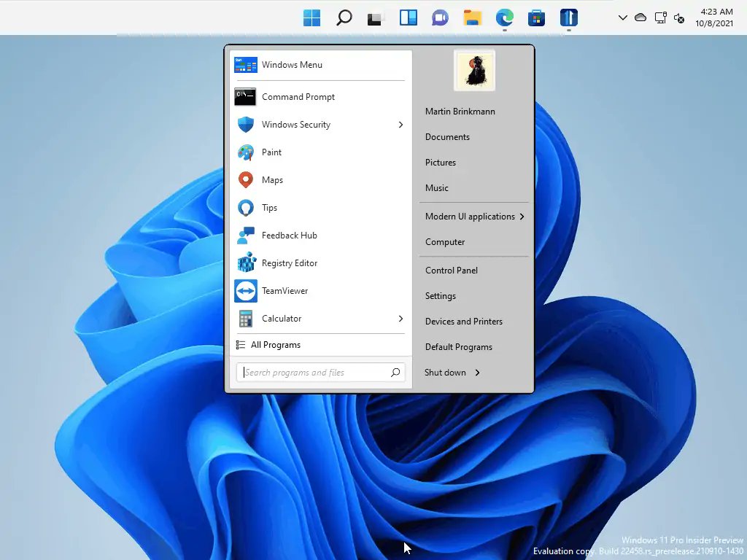Click the user account picture thumbnail
The height and width of the screenshot is (560, 747).
point(474,71)
